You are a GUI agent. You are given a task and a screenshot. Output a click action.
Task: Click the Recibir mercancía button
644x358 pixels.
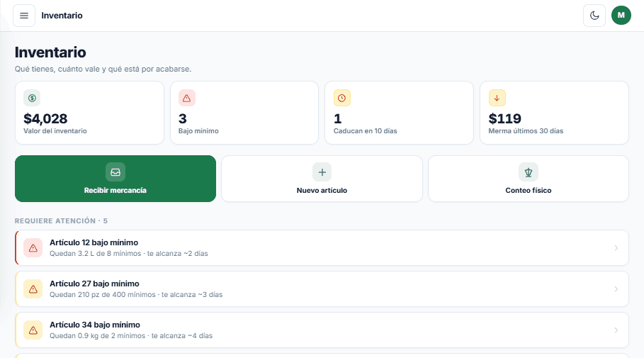click(x=115, y=179)
